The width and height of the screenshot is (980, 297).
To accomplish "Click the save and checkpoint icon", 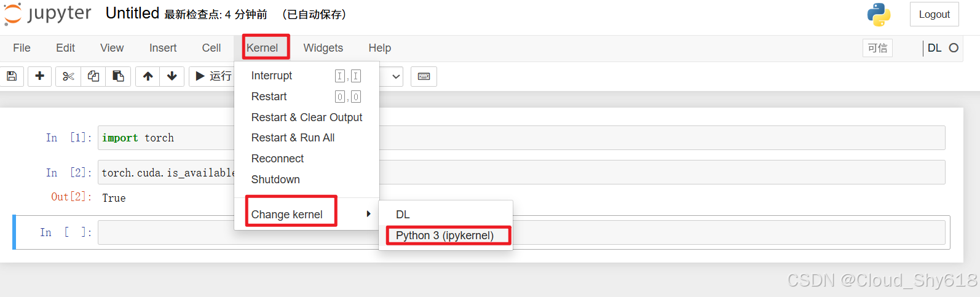I will (12, 76).
